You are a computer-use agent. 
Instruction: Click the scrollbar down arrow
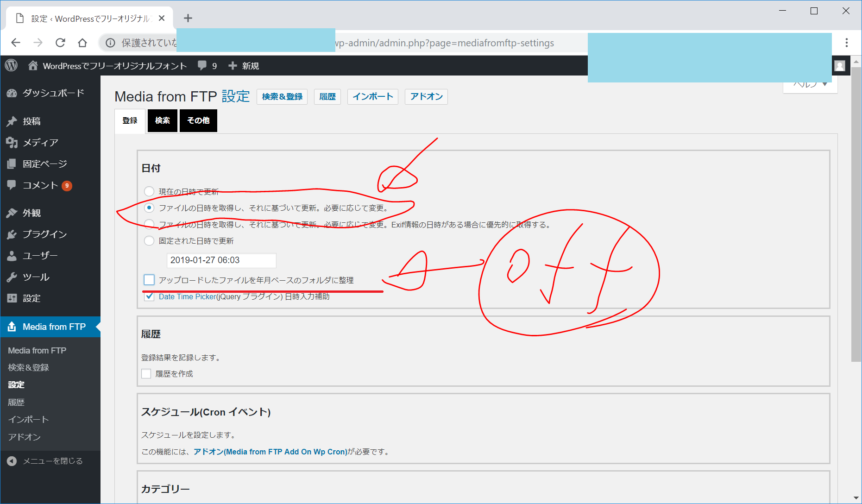click(x=856, y=498)
